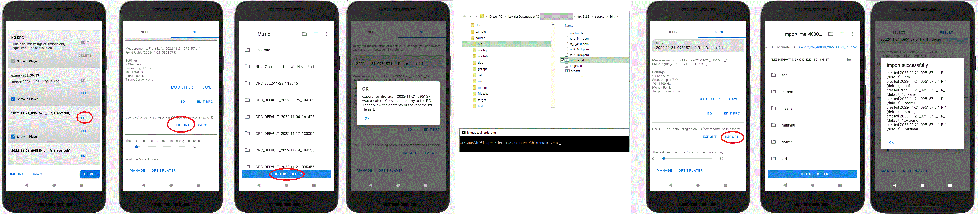Tap CLOSE button on DRC list screen
The width and height of the screenshot is (980, 220).
pos(90,174)
